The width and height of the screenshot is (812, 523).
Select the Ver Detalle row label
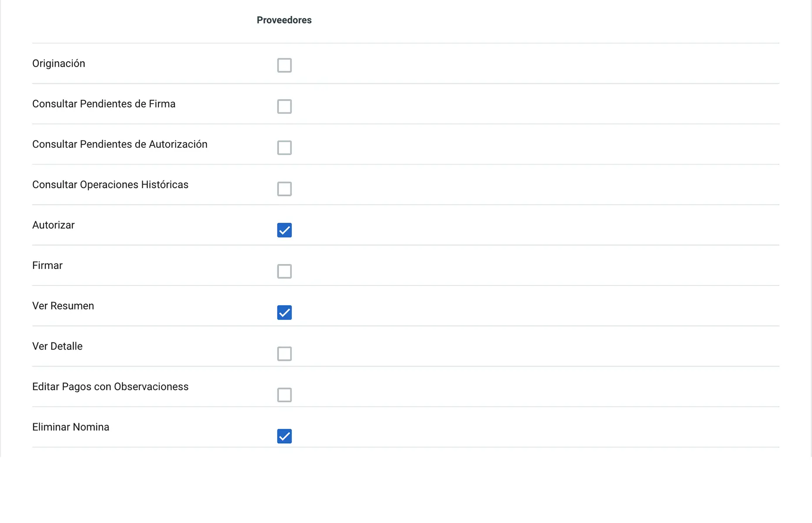point(57,346)
